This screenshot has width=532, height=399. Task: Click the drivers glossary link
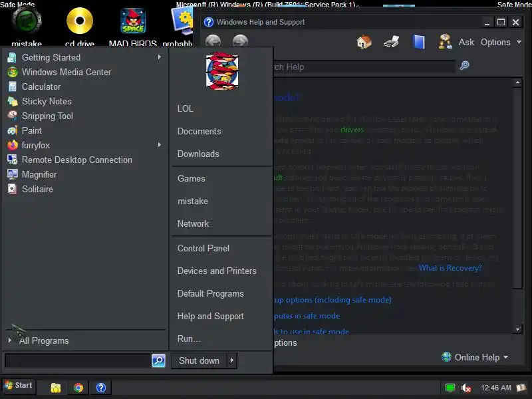(x=352, y=130)
